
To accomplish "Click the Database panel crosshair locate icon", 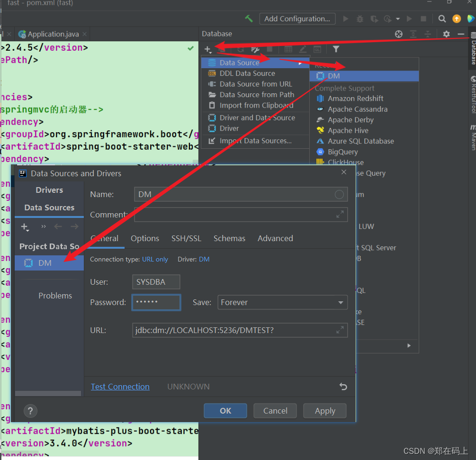I will click(x=399, y=34).
